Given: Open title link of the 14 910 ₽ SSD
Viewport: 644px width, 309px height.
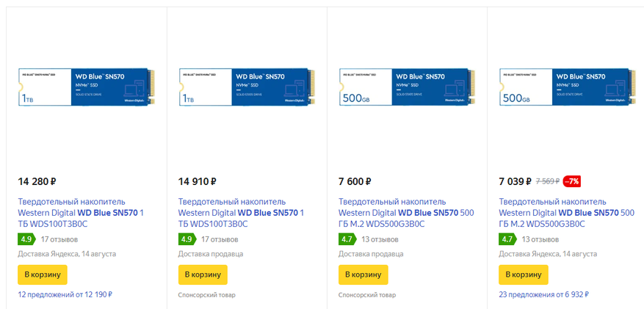Looking at the screenshot, I should (239, 213).
